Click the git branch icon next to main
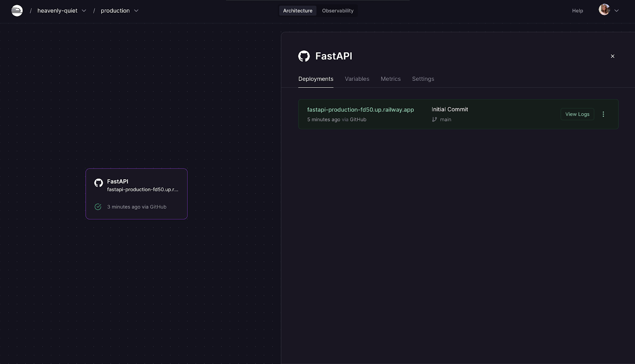The image size is (635, 364). [x=435, y=119]
